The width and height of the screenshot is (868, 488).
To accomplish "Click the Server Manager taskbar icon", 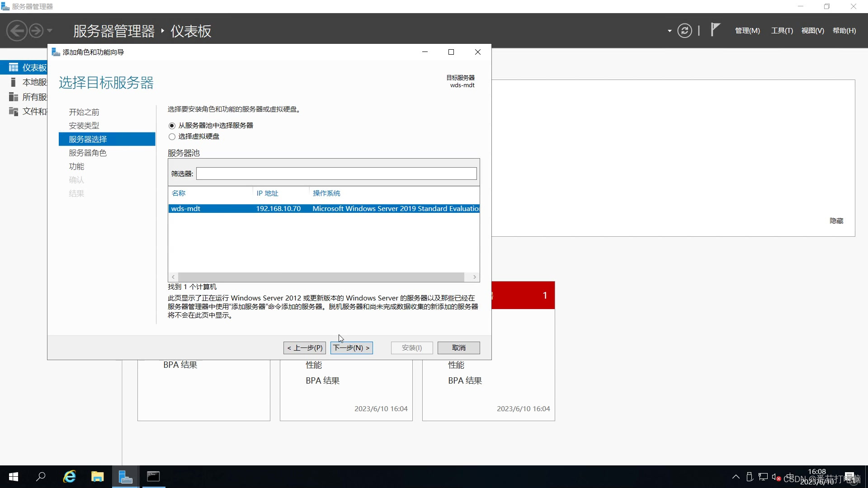I will 125,477.
